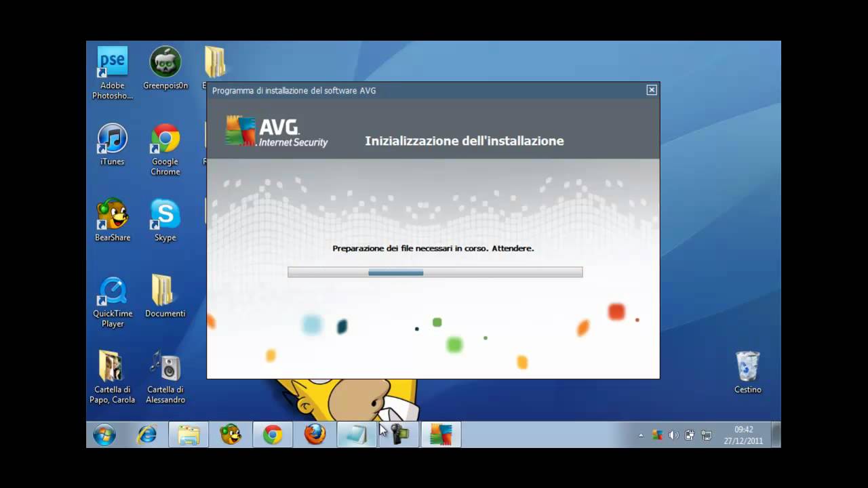868x488 pixels.
Task: Open the volume speaker tray icon
Action: tap(673, 435)
